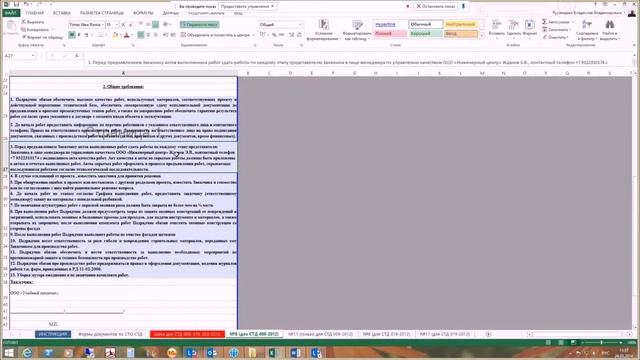Image resolution: width=640 pixels, height=360 pixels.
Task: Expand cell styles gallery
Action: [482, 36]
